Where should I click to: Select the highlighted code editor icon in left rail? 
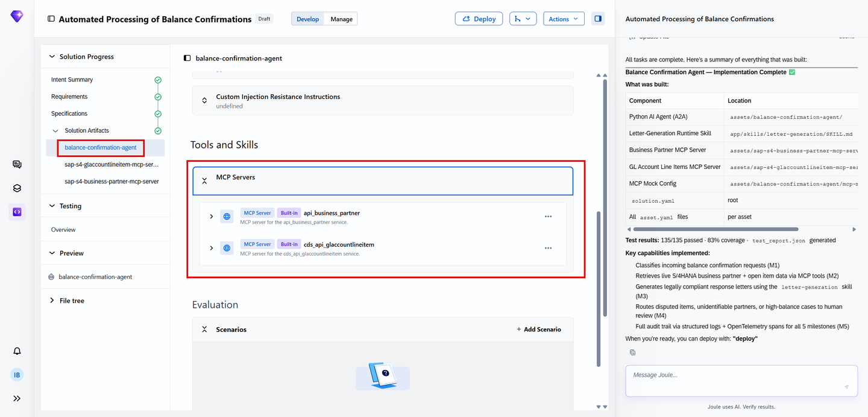[x=17, y=212]
